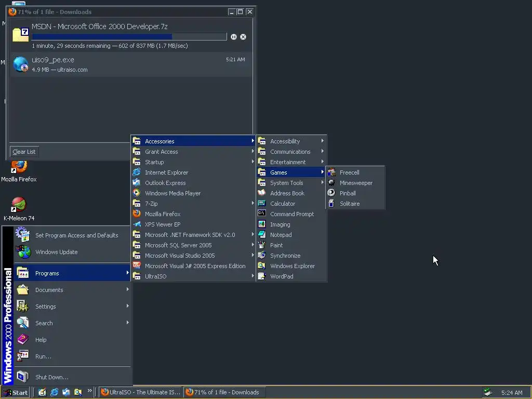Screen dimensions: 532x399
Task: Expand the System Tools submenu arrow
Action: (x=322, y=182)
